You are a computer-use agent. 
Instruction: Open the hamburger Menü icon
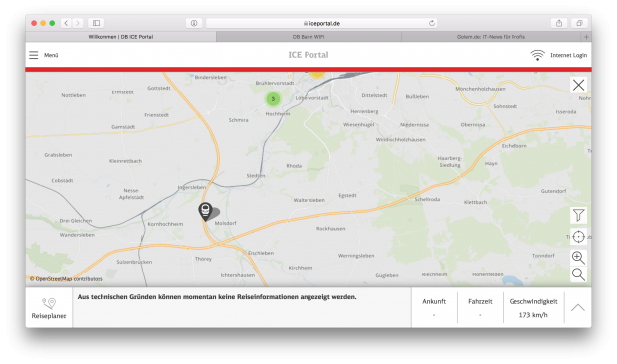pyautogui.click(x=34, y=55)
